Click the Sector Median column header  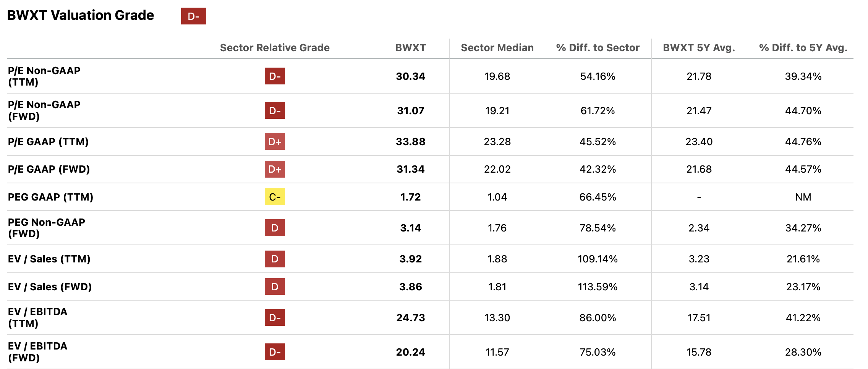click(x=497, y=48)
